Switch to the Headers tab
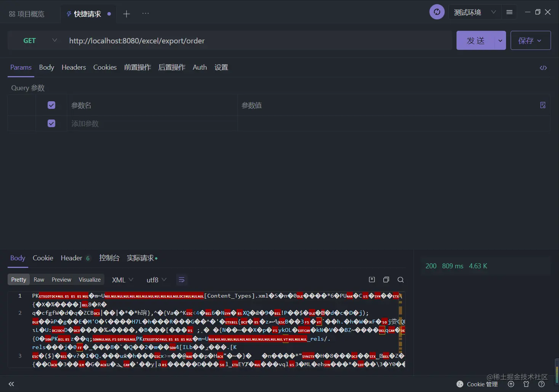The height and width of the screenshot is (392, 559). 74,67
